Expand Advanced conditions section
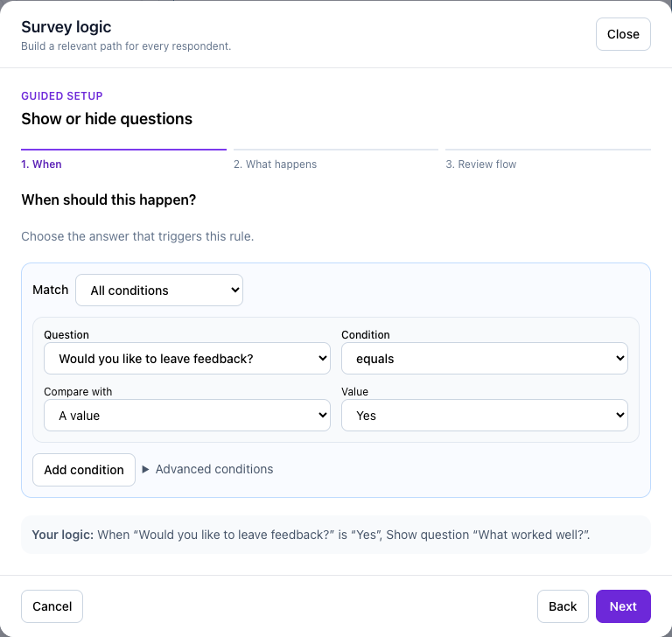 pos(207,469)
